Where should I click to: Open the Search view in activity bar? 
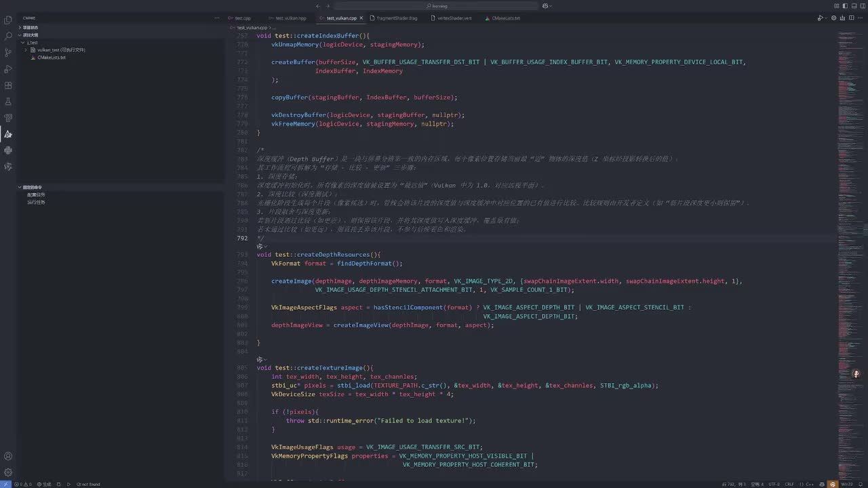tap(8, 36)
